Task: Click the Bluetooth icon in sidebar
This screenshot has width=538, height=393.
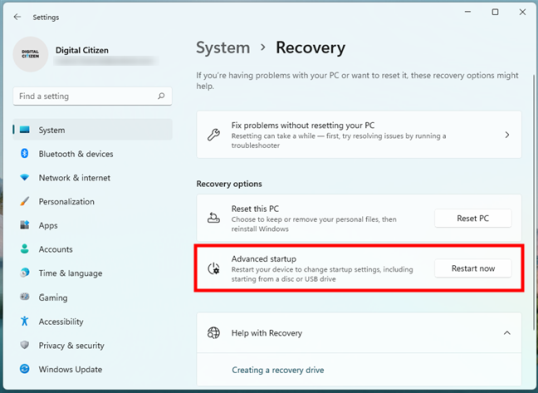Action: [x=25, y=153]
